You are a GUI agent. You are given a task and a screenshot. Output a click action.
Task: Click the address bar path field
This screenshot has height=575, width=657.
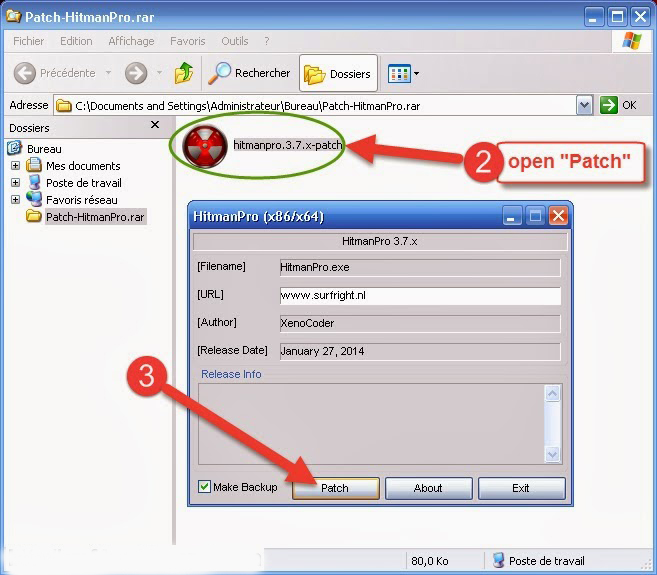tap(314, 106)
